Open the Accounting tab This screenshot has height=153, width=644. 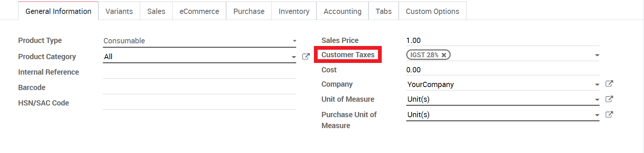click(343, 11)
